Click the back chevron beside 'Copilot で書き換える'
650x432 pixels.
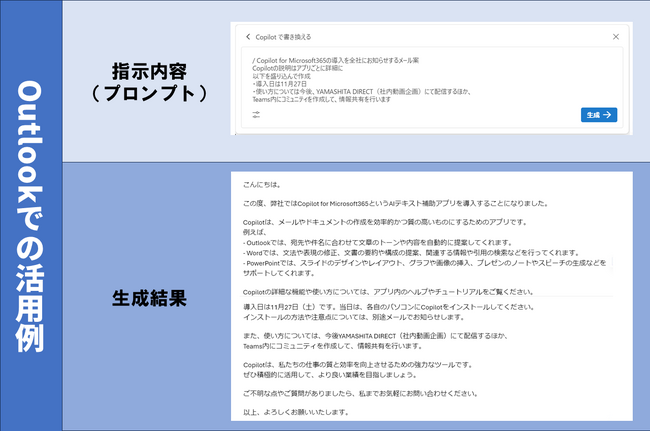(x=248, y=37)
